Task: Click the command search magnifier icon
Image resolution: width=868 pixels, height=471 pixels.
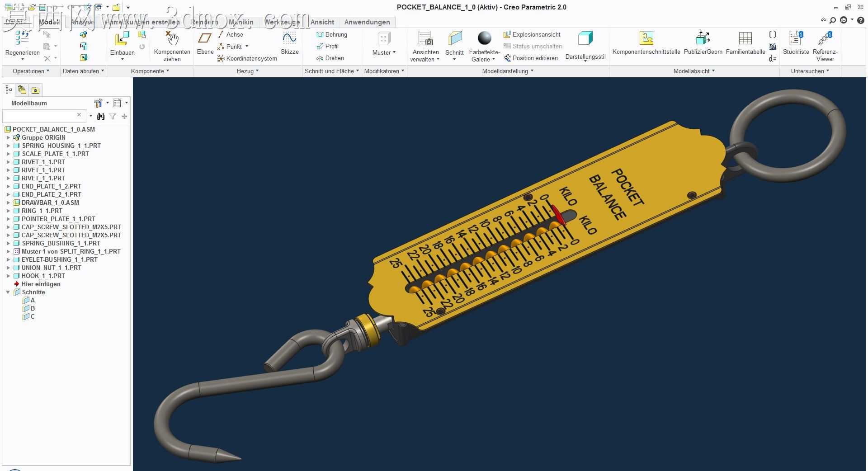Action: pos(833,20)
